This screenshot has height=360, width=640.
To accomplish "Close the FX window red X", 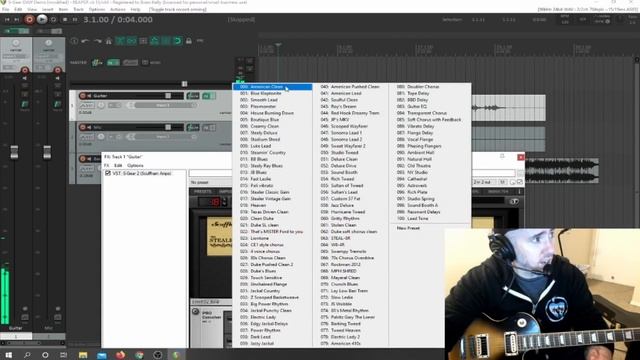I will (521, 157).
